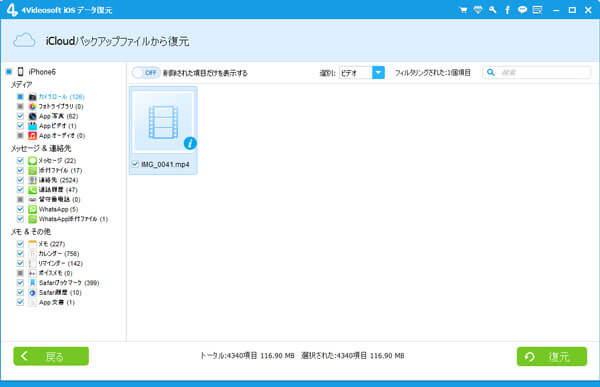Open the App 文書 (1) category
This screenshot has width=600, height=387.
(x=57, y=302)
